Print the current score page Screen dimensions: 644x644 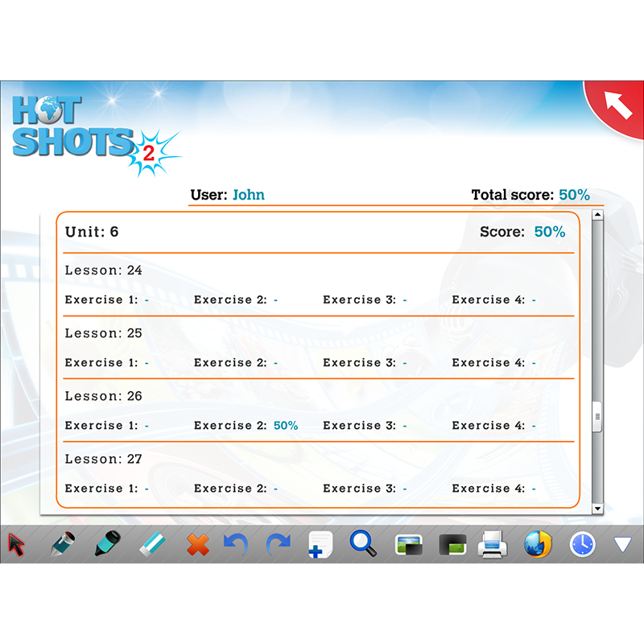pyautogui.click(x=493, y=545)
